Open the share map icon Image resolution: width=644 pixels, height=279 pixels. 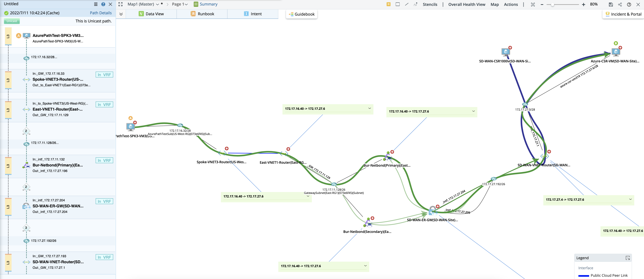coord(620,4)
